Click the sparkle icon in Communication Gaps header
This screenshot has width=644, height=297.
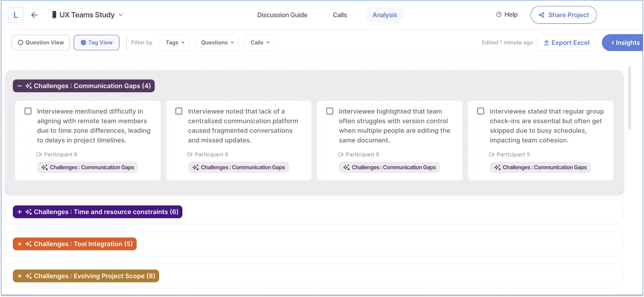29,86
